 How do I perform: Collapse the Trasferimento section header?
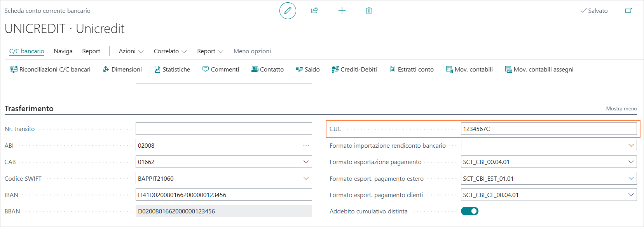pos(29,108)
